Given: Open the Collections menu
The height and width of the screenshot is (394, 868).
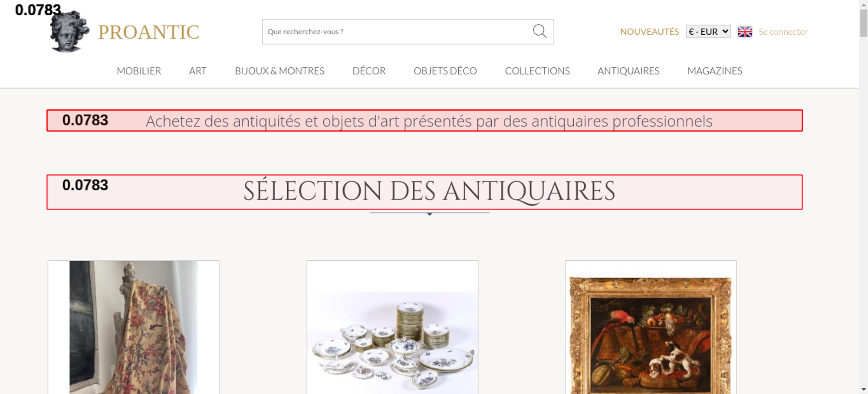Looking at the screenshot, I should (x=537, y=71).
